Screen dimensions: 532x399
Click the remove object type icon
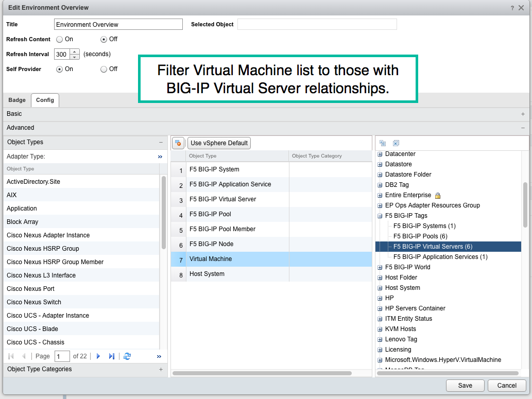click(178, 143)
